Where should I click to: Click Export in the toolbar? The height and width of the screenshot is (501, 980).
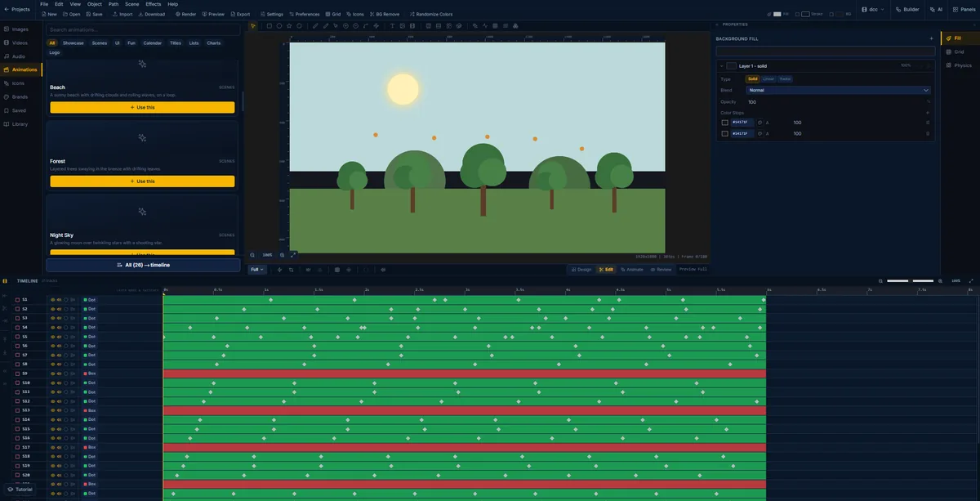240,14
